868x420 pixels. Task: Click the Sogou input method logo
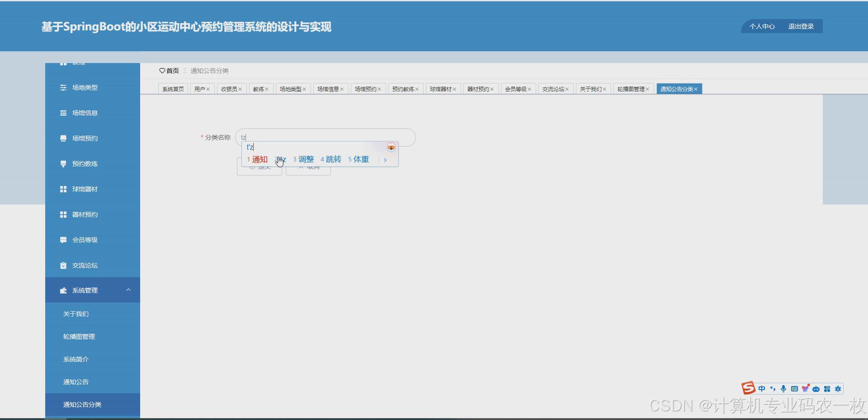pyautogui.click(x=748, y=388)
